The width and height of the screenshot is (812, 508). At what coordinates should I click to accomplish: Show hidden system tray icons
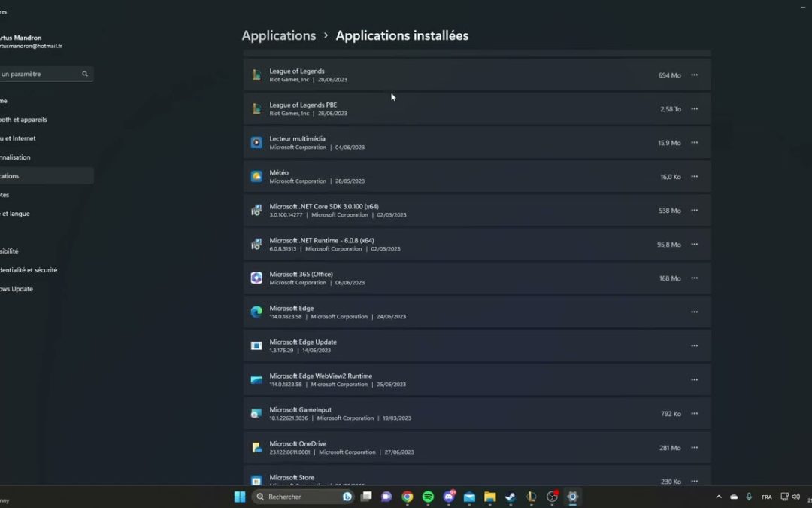(x=719, y=497)
